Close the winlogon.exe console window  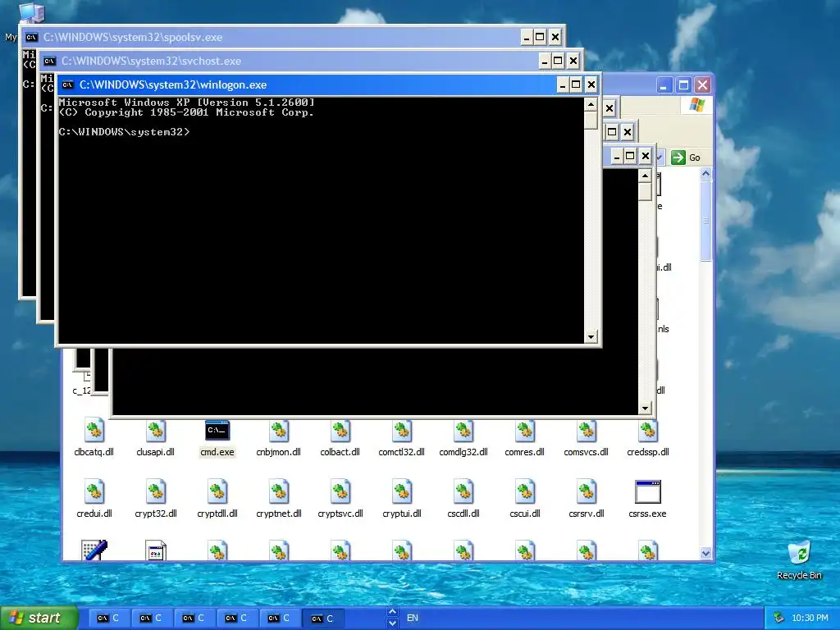[x=591, y=84]
